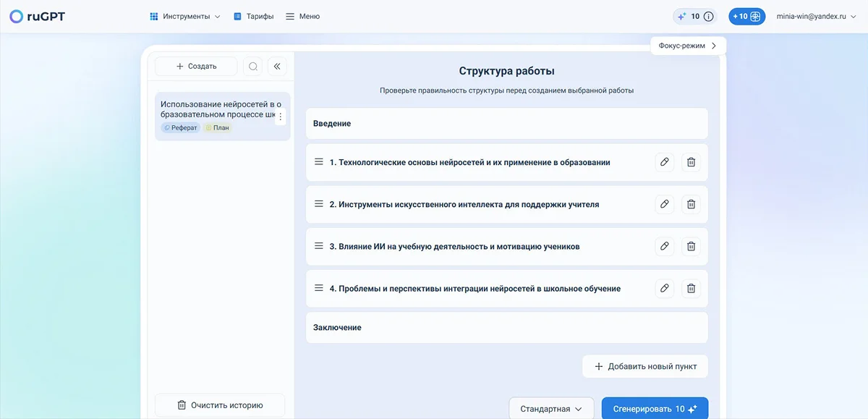Open the three-dot menu for the history item
Image resolution: width=868 pixels, height=419 pixels.
281,117
